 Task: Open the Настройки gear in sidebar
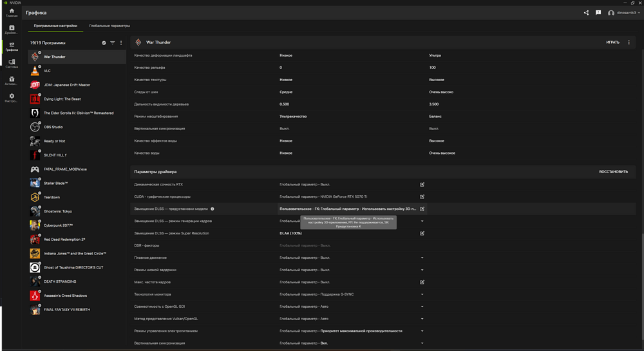[12, 98]
